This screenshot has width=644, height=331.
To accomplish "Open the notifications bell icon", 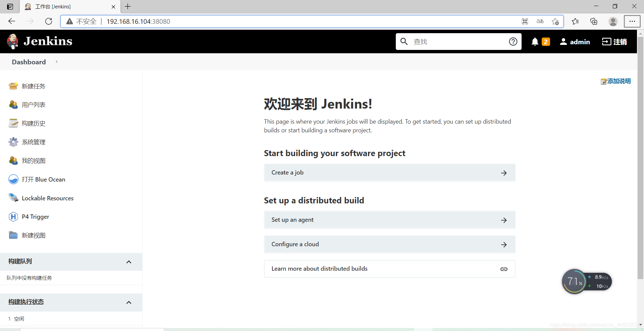I will point(535,42).
